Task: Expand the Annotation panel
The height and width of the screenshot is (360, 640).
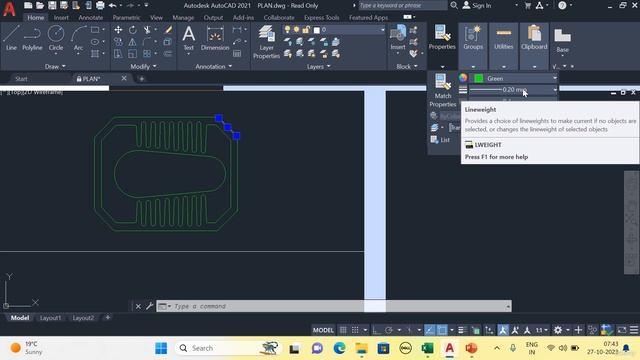Action: (x=213, y=66)
